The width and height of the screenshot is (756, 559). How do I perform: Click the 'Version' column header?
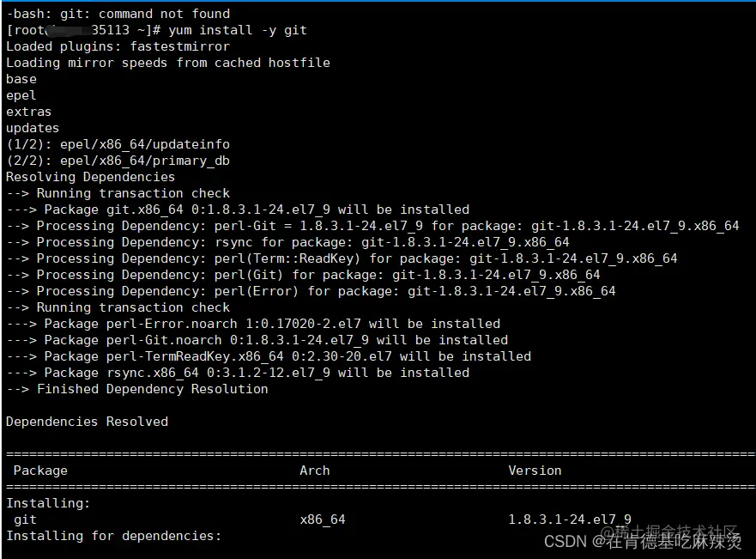coord(535,471)
